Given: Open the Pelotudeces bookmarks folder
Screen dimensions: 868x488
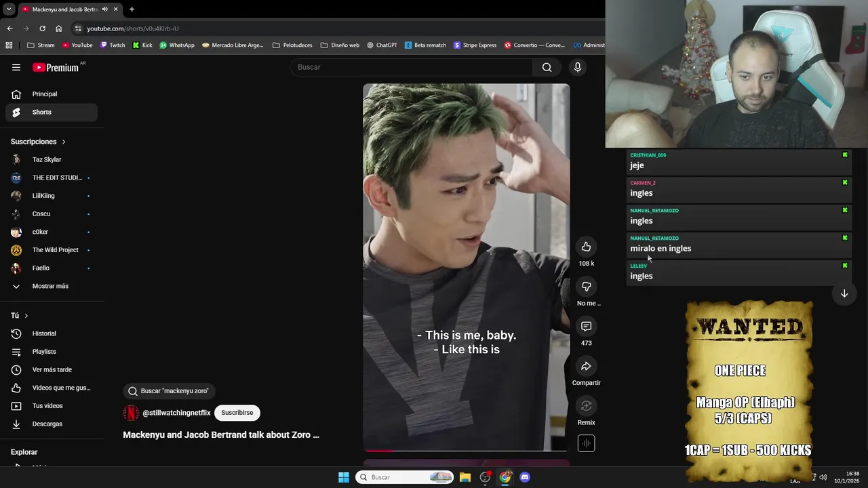Looking at the screenshot, I should coord(292,45).
